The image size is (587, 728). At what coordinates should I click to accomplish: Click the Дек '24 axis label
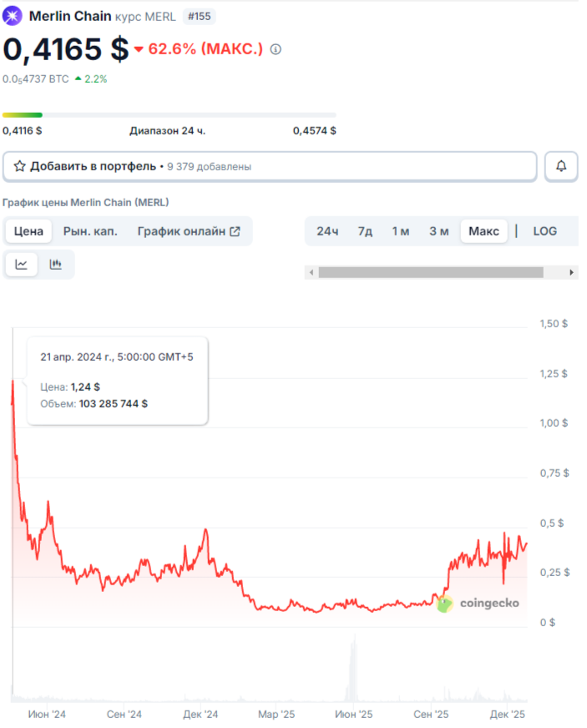[x=200, y=714]
